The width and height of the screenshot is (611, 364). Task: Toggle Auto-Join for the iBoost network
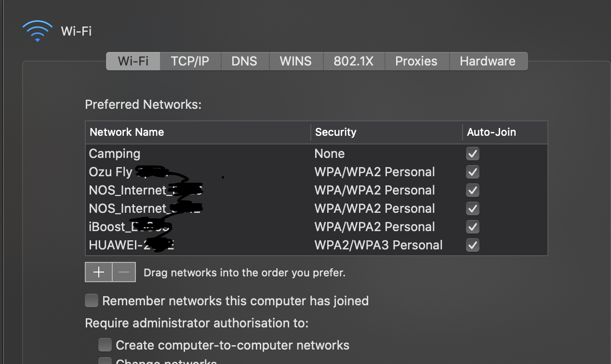(x=473, y=227)
